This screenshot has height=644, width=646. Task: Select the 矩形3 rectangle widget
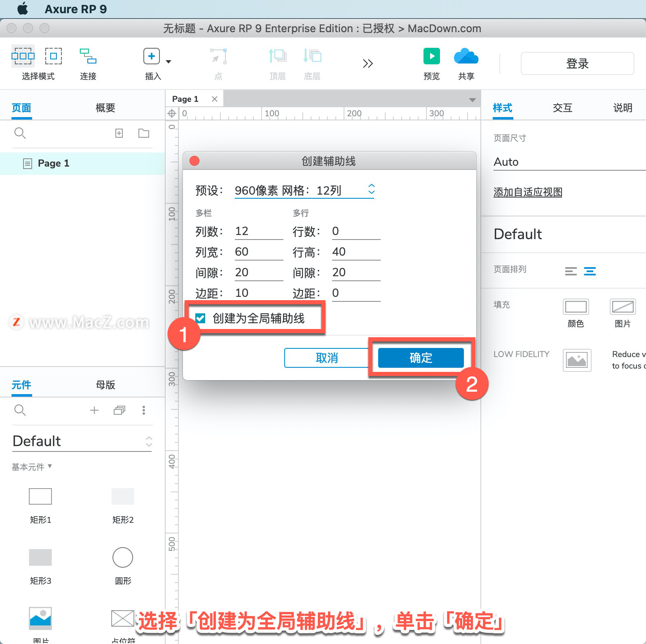point(40,557)
